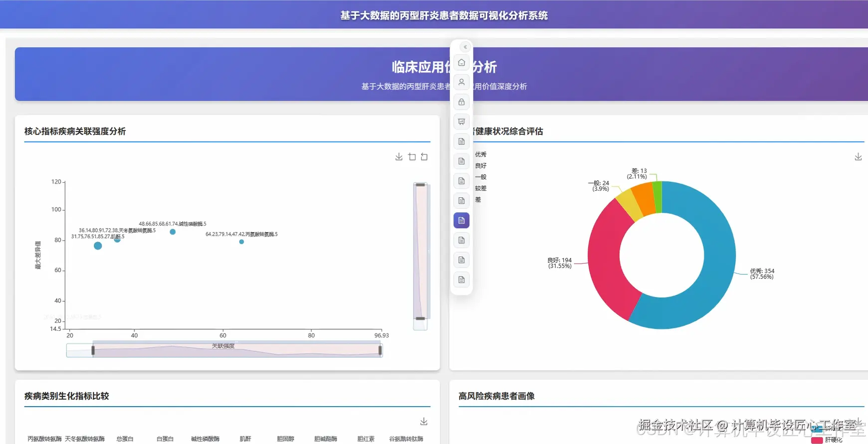Download the 健康状况综合评估 donut chart image

pos(858,157)
